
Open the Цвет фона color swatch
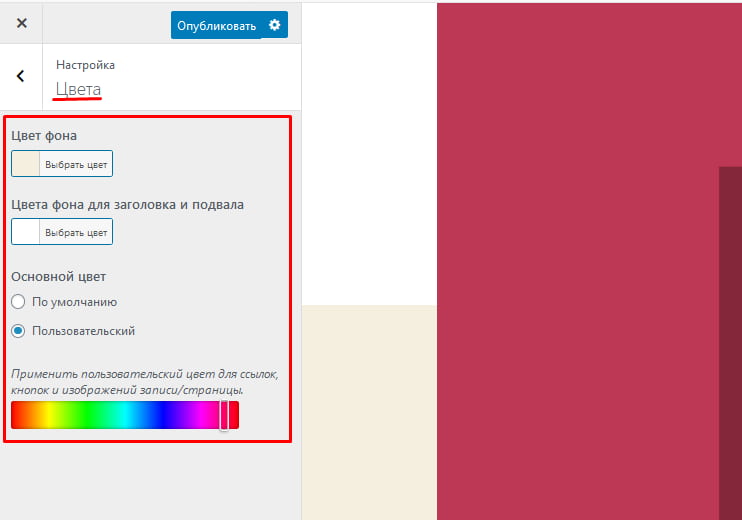[26, 164]
